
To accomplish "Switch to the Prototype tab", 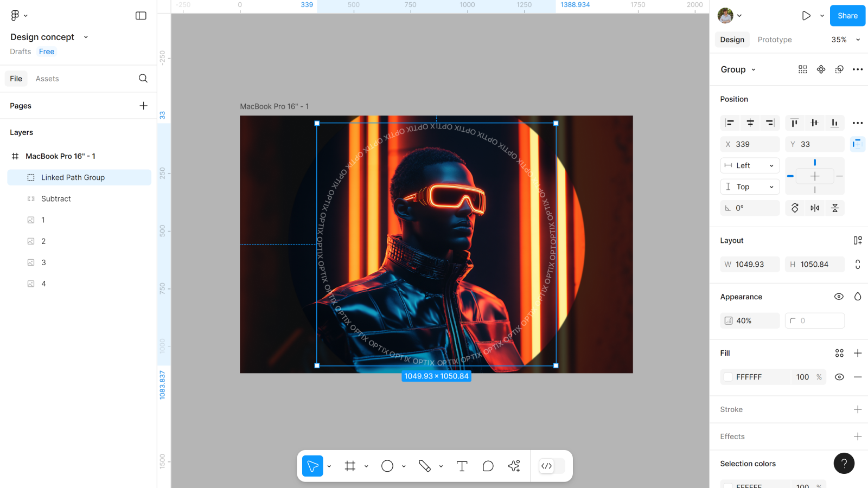I will pyautogui.click(x=774, y=40).
